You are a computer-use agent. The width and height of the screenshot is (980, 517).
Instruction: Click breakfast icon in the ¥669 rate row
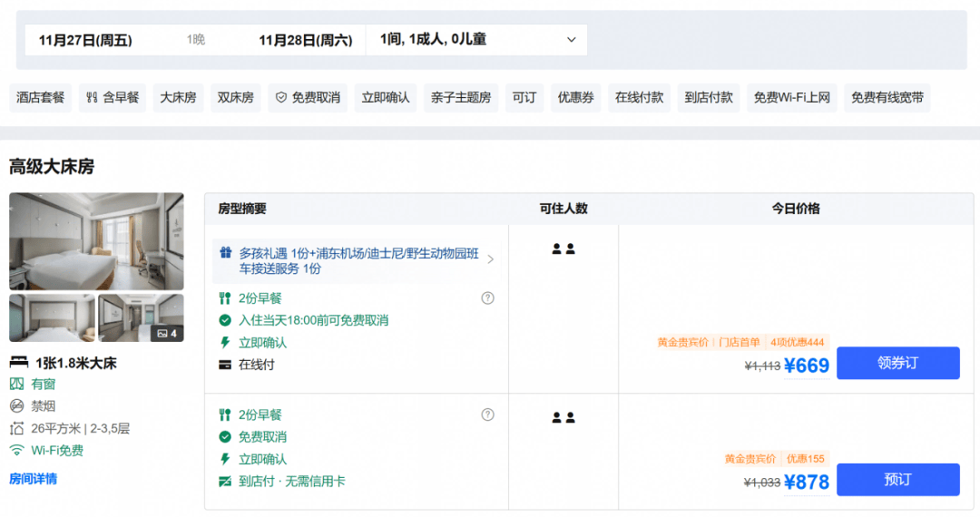click(225, 298)
